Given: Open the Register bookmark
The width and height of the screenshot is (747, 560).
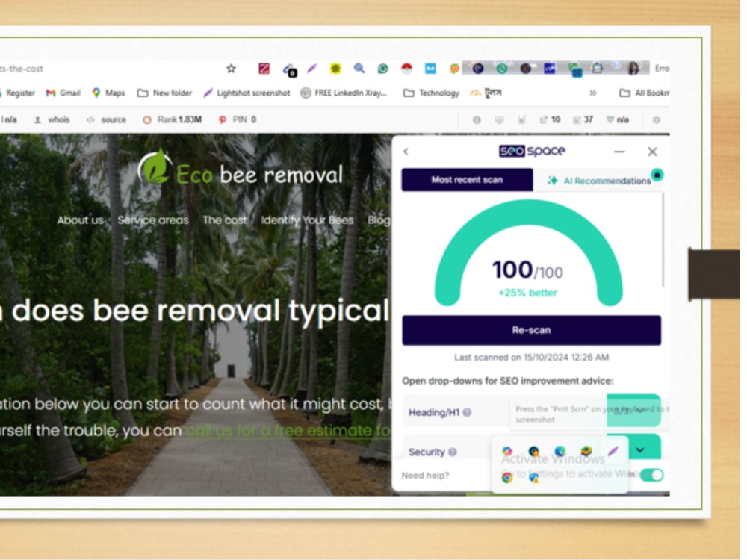Looking at the screenshot, I should tap(18, 93).
